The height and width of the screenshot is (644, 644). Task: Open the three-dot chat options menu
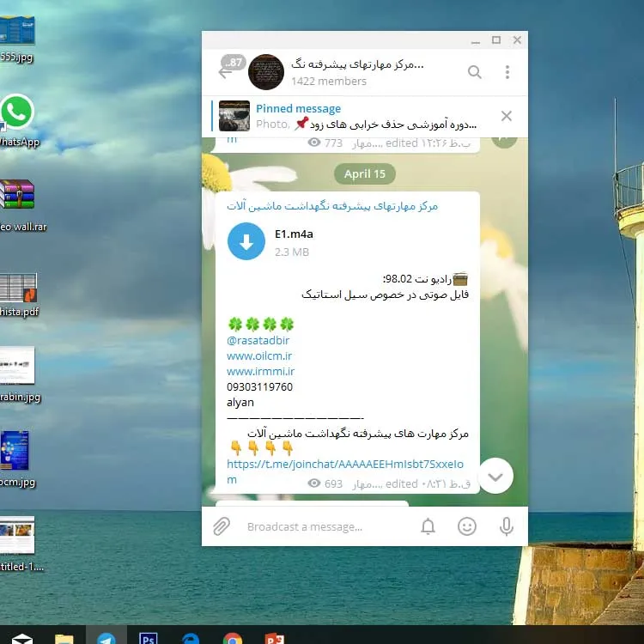(507, 72)
